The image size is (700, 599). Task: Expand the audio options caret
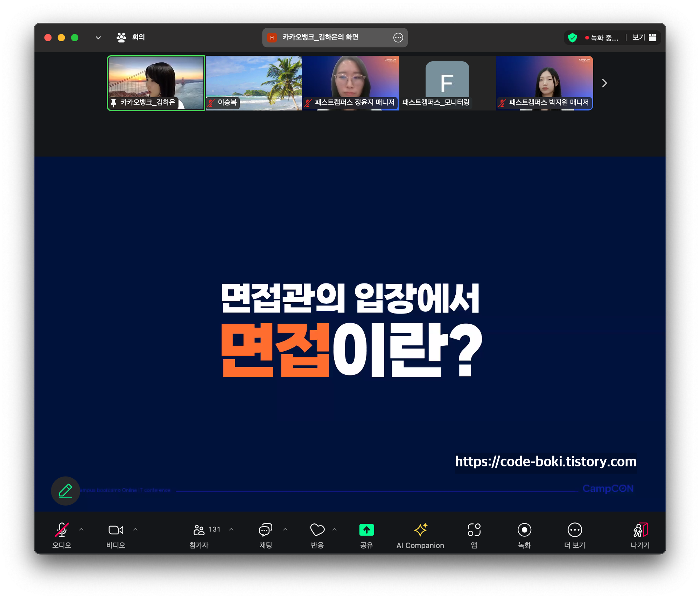click(82, 529)
